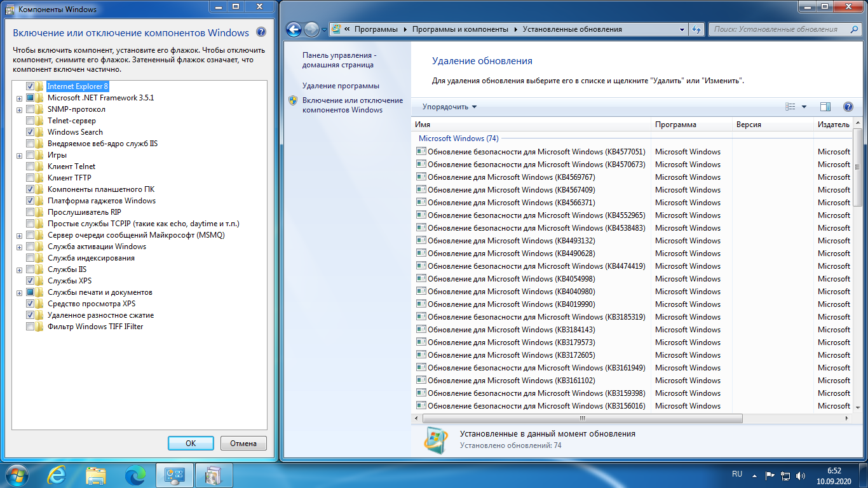This screenshot has width=868, height=488.
Task: Open Internet Explorer from the taskbar
Action: (x=58, y=475)
